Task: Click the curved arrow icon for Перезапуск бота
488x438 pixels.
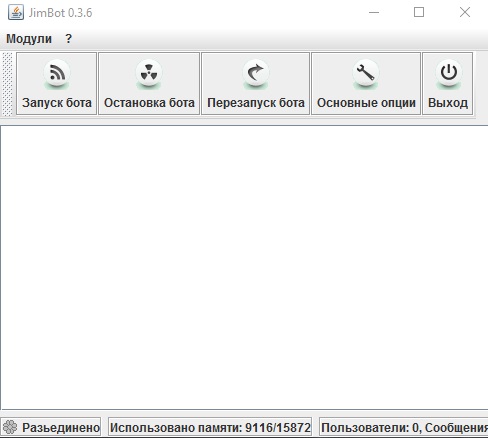Action: (256, 74)
